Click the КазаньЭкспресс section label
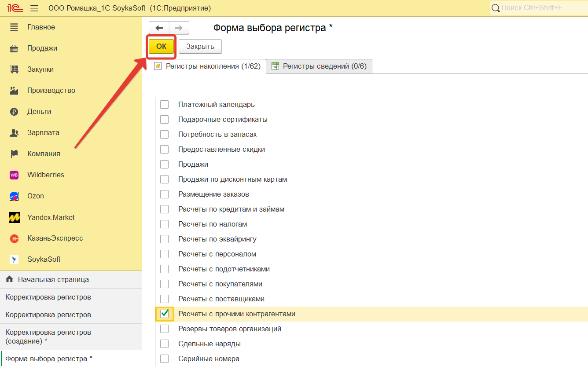The image size is (588, 366). click(x=55, y=238)
